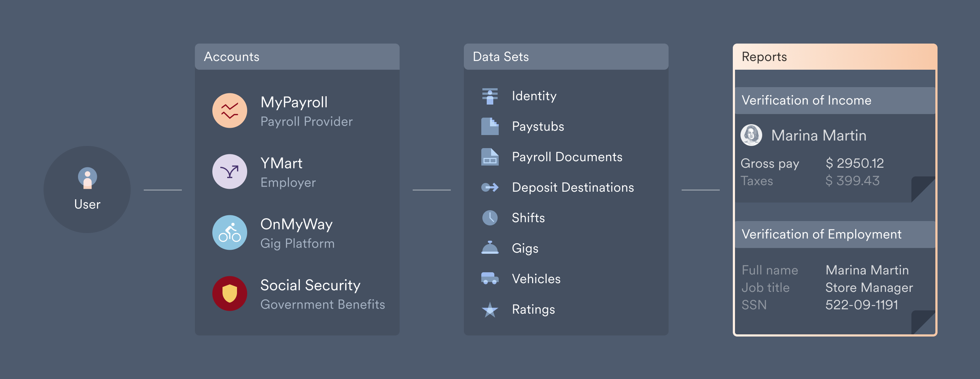The width and height of the screenshot is (980, 379).
Task: Select the Identity data set icon
Action: (x=490, y=96)
